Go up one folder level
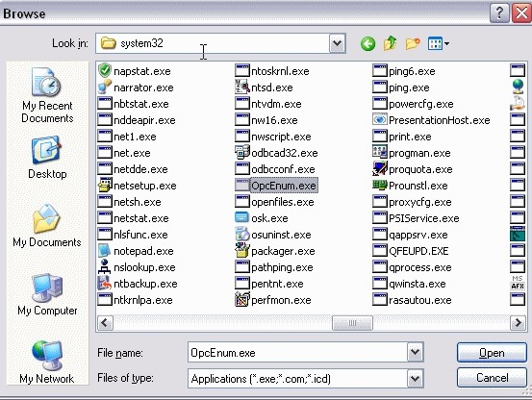Image resolution: width=532 pixels, height=400 pixels. click(391, 43)
